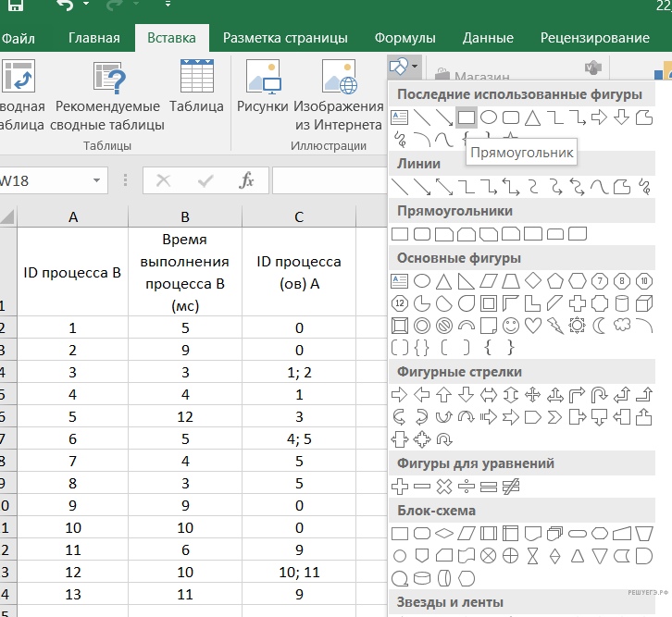This screenshot has width=672, height=617.
Task: Choose the heart shape in basic shapes
Action: pos(533,325)
